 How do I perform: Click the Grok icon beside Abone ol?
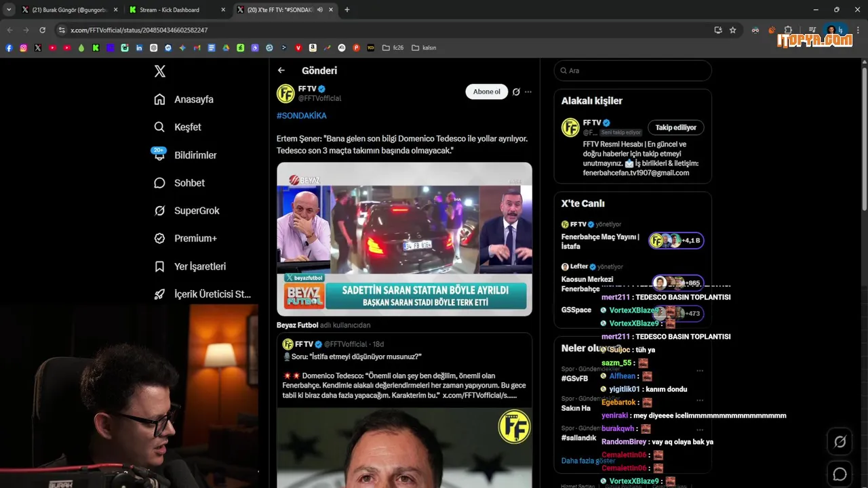click(516, 91)
